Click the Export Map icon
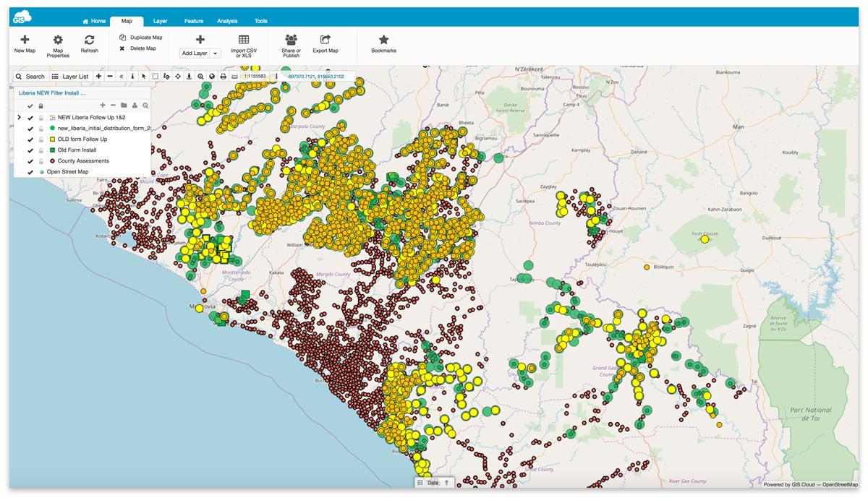Image resolution: width=868 pixels, height=503 pixels. 325,40
